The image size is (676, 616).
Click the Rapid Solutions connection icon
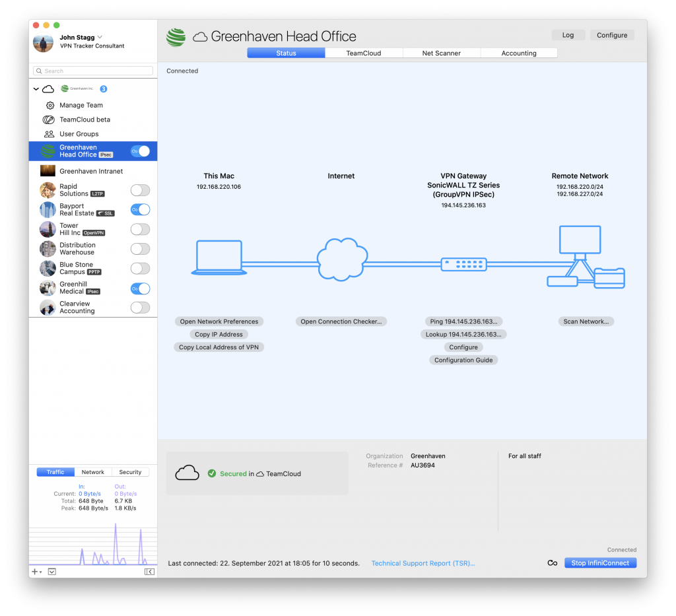point(48,190)
